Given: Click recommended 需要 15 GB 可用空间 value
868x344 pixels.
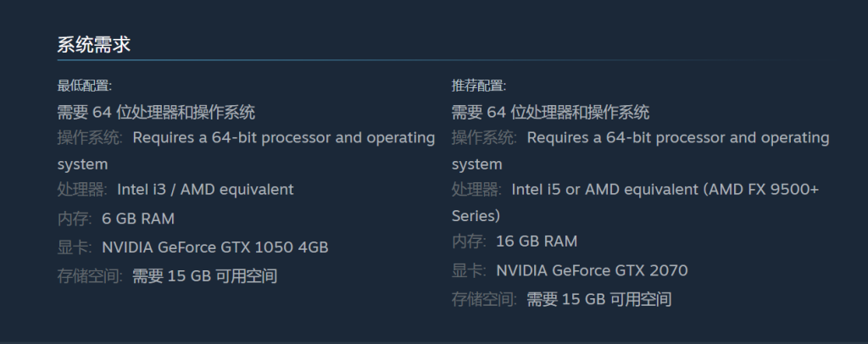Looking at the screenshot, I should coord(599,300).
